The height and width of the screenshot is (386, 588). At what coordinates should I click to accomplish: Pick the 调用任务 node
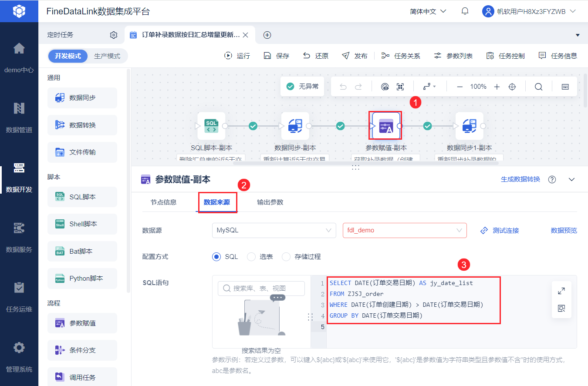pos(82,377)
